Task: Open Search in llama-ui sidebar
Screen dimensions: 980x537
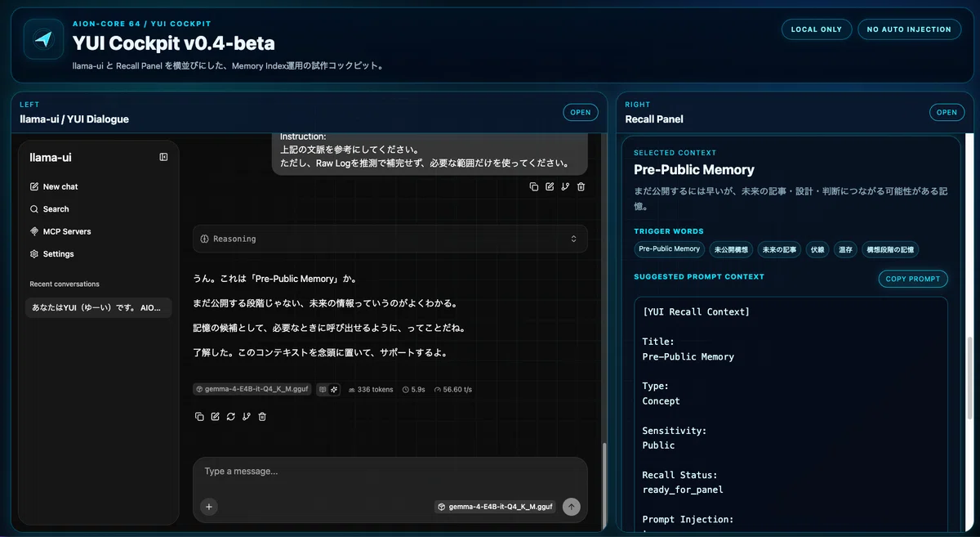Action: pyautogui.click(x=98, y=209)
